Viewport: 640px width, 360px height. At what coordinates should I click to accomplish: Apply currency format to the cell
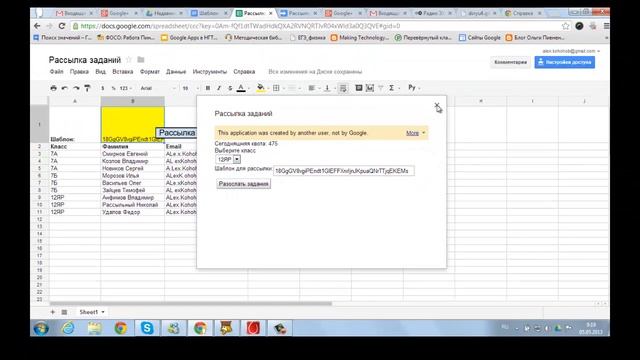pos(102,88)
